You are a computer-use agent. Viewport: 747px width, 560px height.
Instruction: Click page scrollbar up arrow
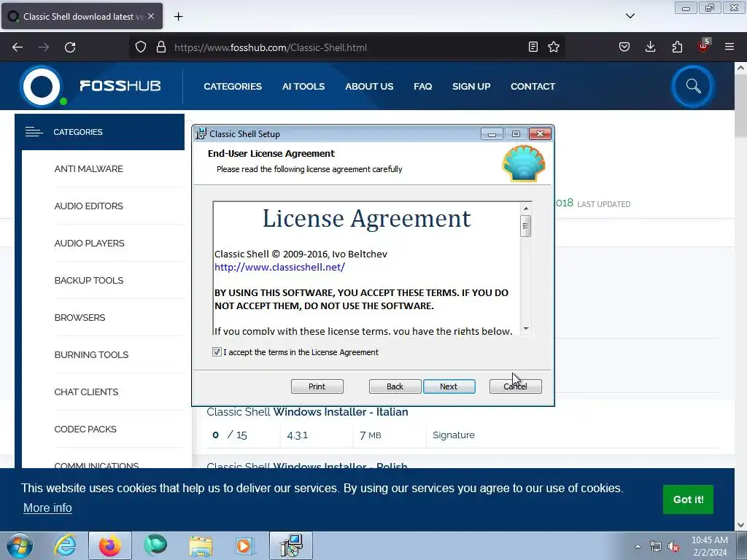(x=741, y=68)
